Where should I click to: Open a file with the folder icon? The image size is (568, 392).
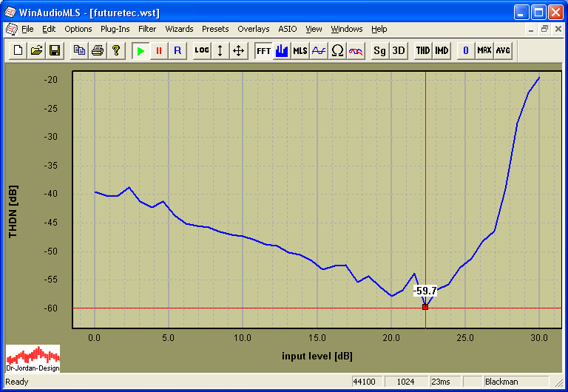[x=35, y=50]
